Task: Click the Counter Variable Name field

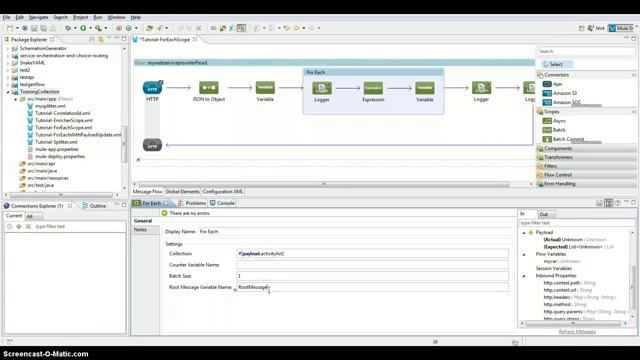Action: (372, 265)
